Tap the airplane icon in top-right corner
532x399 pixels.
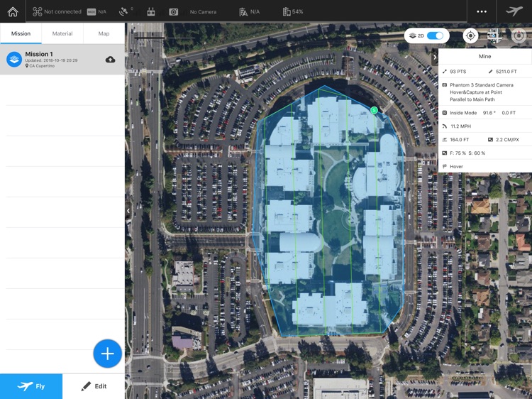[x=514, y=11]
